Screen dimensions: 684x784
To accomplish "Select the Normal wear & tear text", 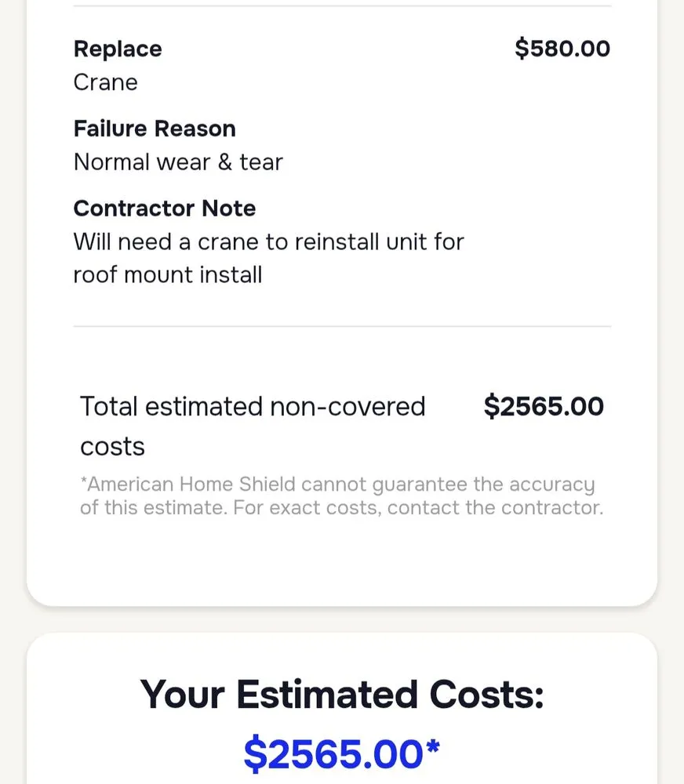I will pyautogui.click(x=178, y=162).
